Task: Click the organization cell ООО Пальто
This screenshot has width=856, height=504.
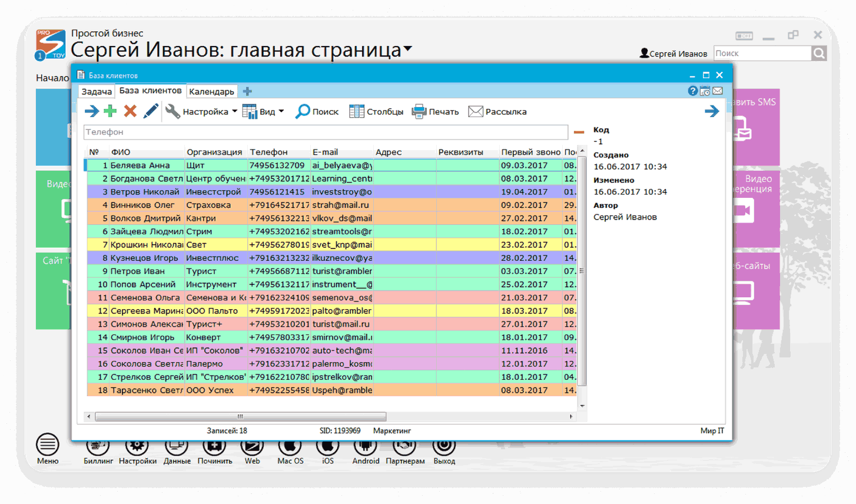Action: click(215, 311)
